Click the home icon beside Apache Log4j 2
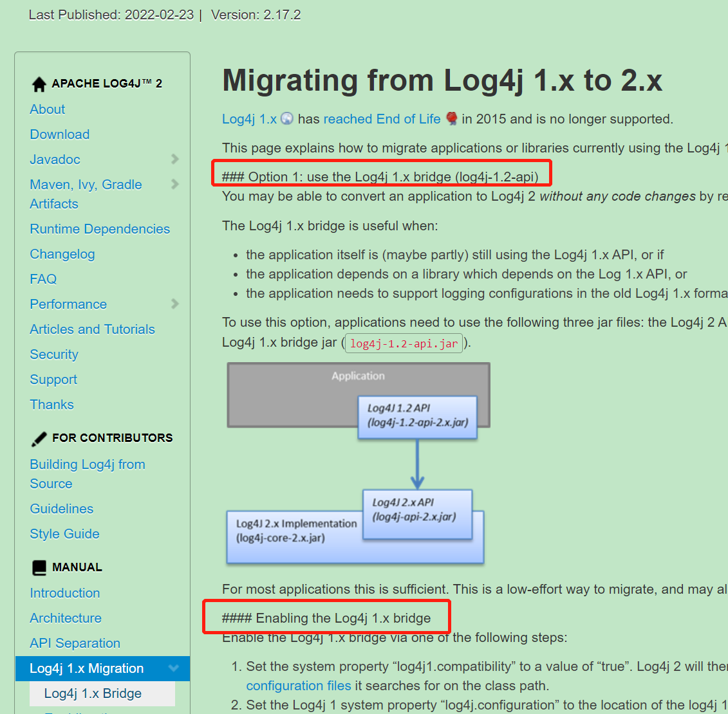Screen dimensions: 728x714 click(x=39, y=84)
